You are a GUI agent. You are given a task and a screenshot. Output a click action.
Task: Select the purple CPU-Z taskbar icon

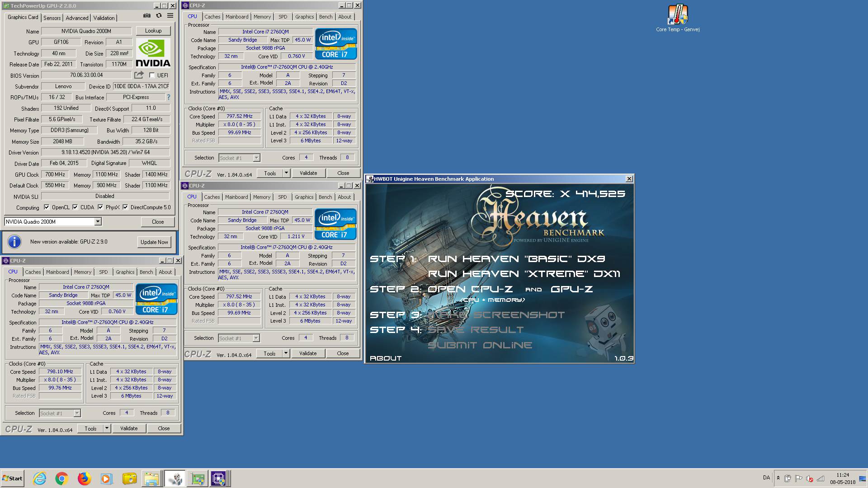point(219,479)
